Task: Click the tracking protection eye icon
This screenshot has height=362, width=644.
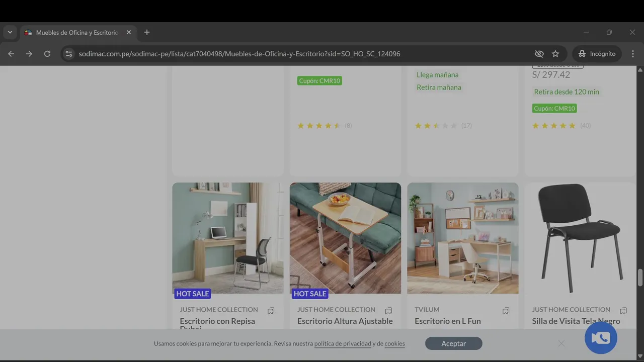Action: [x=539, y=54]
